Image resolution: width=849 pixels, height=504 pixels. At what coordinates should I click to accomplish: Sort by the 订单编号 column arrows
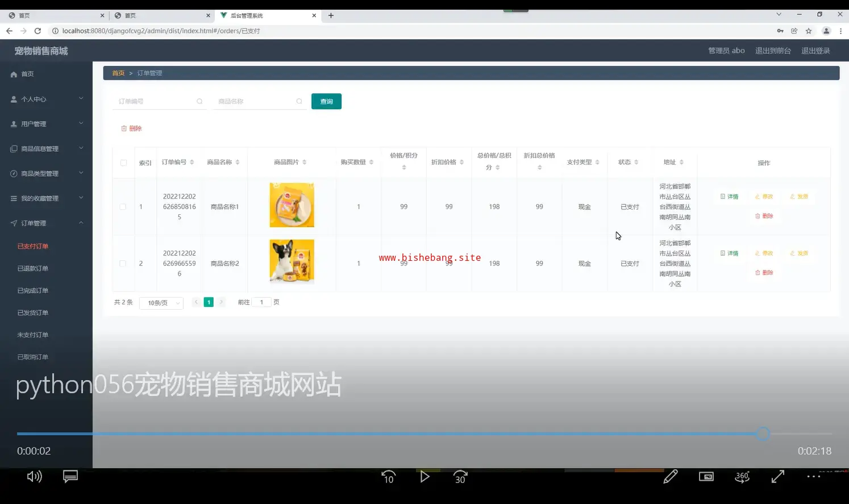[192, 163]
